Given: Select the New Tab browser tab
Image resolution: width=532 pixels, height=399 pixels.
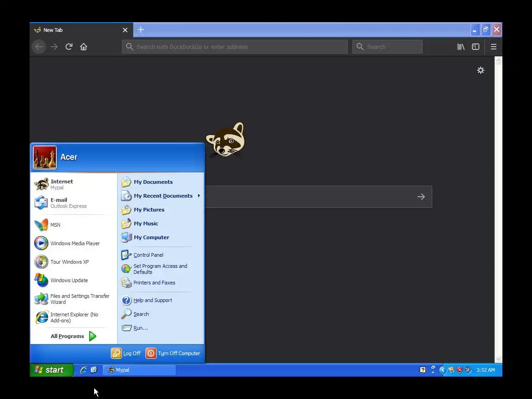Looking at the screenshot, I should point(81,30).
